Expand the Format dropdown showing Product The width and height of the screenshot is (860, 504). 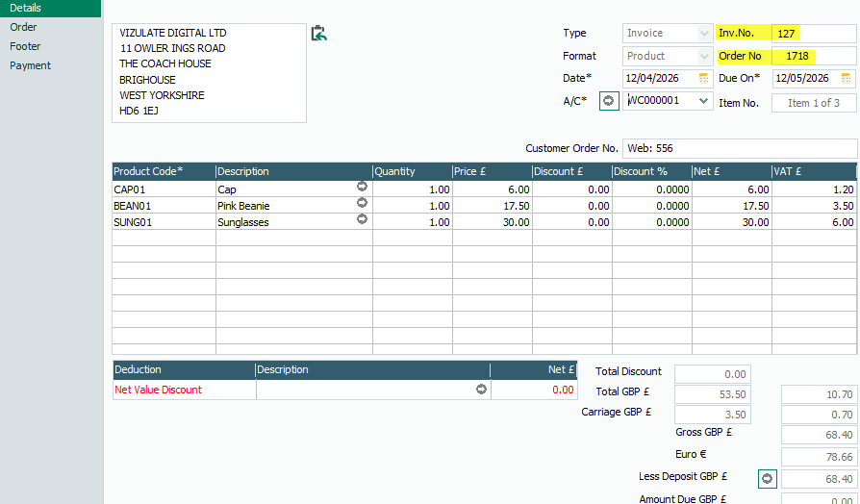point(704,56)
